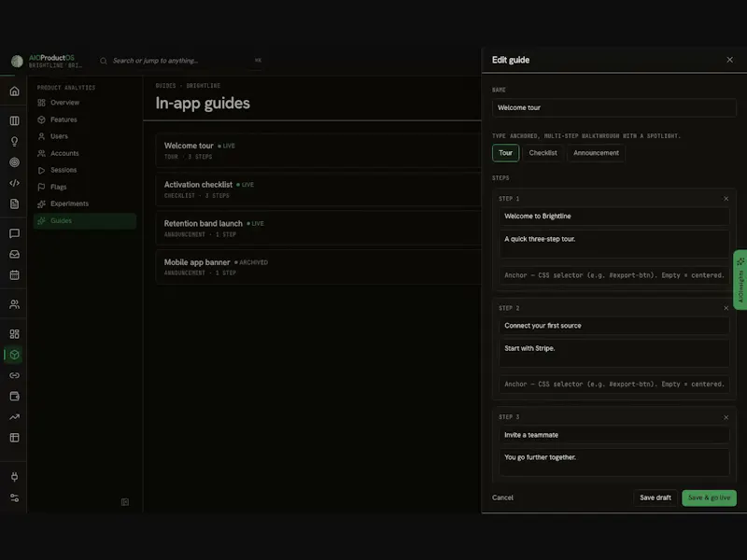Open the table layout icon in the left rail
Image resolution: width=747 pixels, height=560 pixels.
(x=14, y=438)
